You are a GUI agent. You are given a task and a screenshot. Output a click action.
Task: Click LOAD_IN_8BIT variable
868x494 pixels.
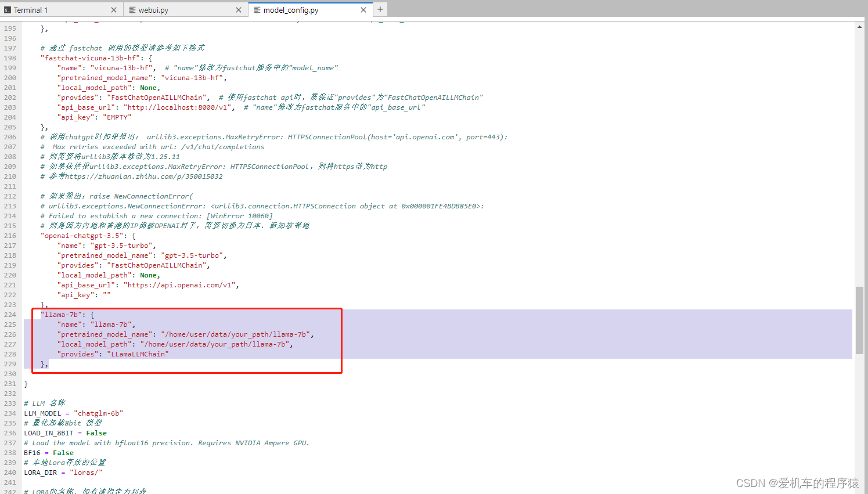point(49,433)
